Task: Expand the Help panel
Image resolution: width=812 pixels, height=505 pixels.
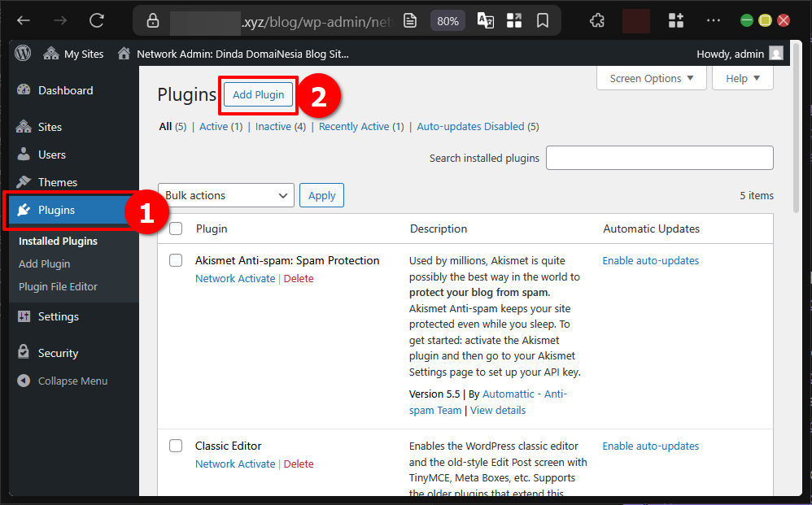Action: [x=741, y=78]
